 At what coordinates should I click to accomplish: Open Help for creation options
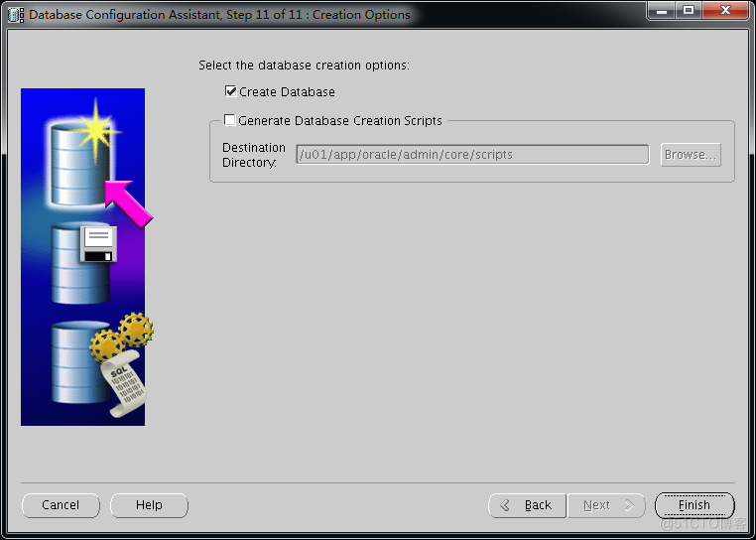pos(149,505)
